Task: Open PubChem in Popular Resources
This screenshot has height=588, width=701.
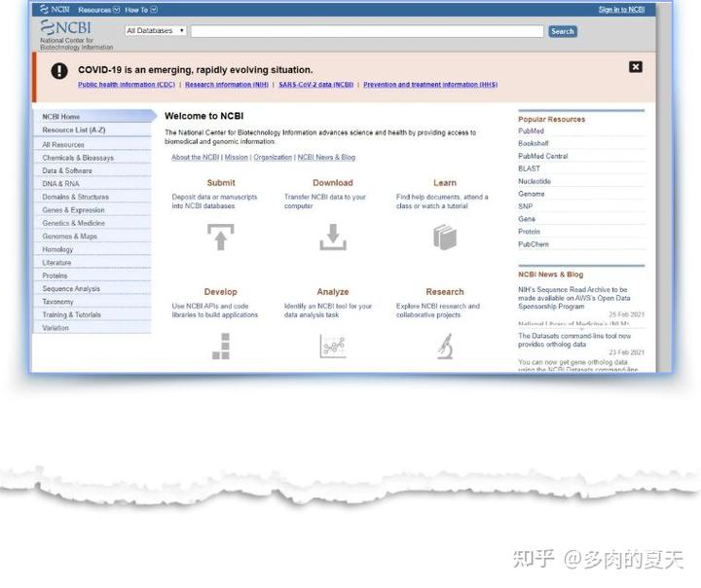Action: (x=534, y=244)
